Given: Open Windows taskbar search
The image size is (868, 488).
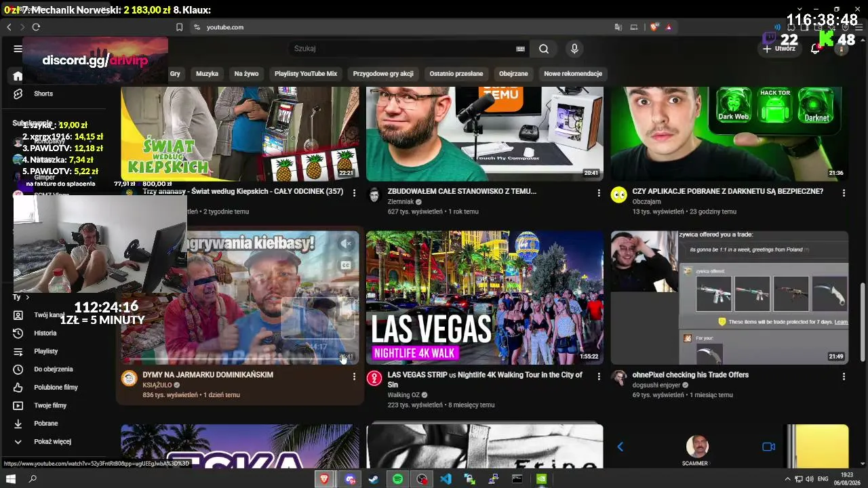Looking at the screenshot, I should click(x=33, y=479).
